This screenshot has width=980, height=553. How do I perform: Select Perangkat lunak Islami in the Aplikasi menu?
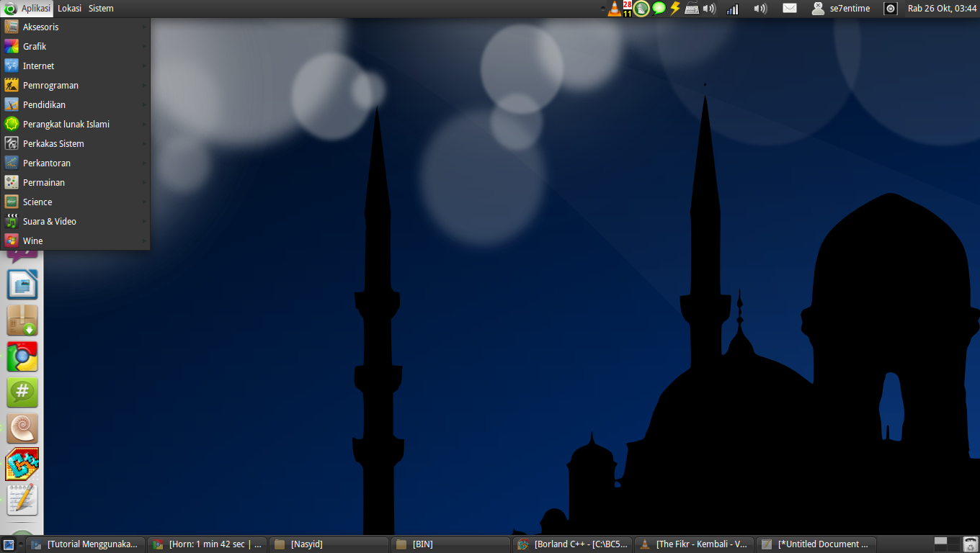click(66, 124)
